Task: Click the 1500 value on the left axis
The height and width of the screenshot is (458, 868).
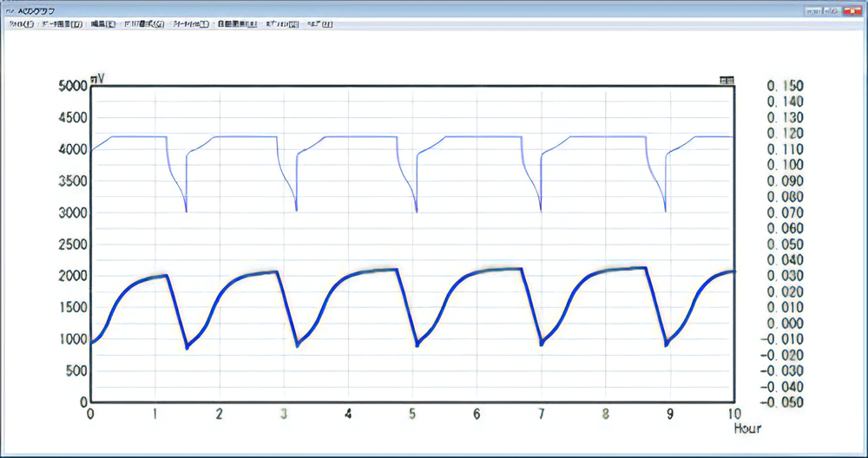Action: pyautogui.click(x=73, y=308)
